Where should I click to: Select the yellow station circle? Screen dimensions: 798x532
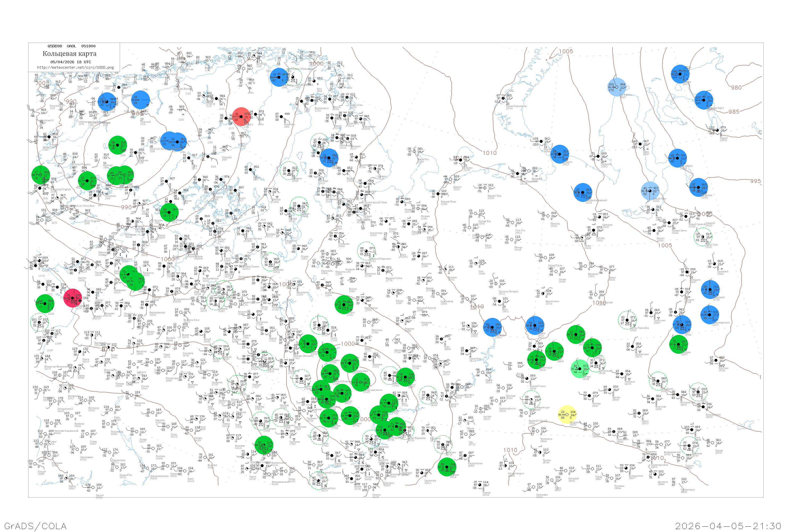[567, 414]
